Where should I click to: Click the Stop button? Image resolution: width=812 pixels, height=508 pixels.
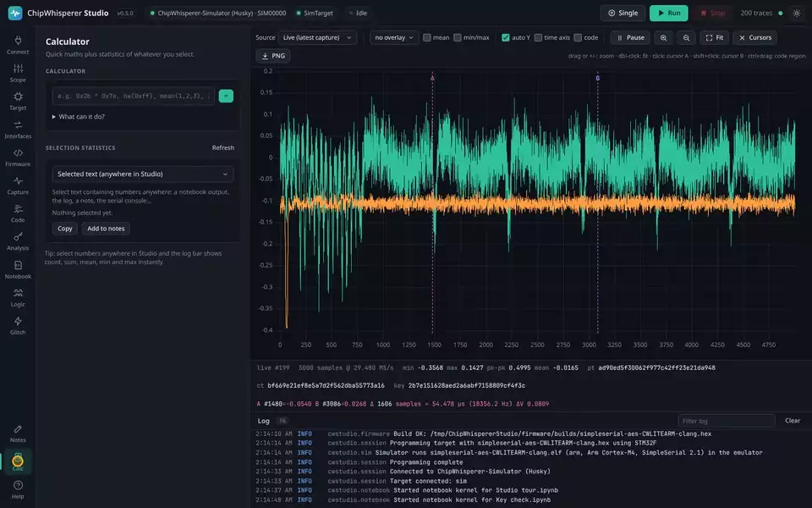712,13
